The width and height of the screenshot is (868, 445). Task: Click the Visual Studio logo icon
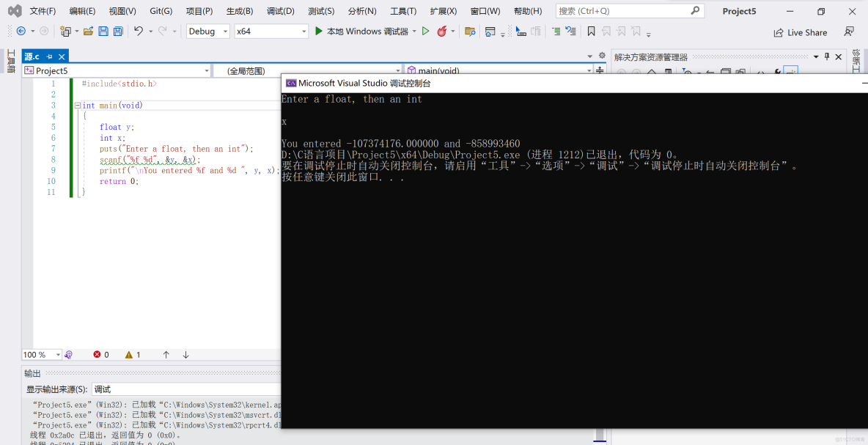pos(15,11)
